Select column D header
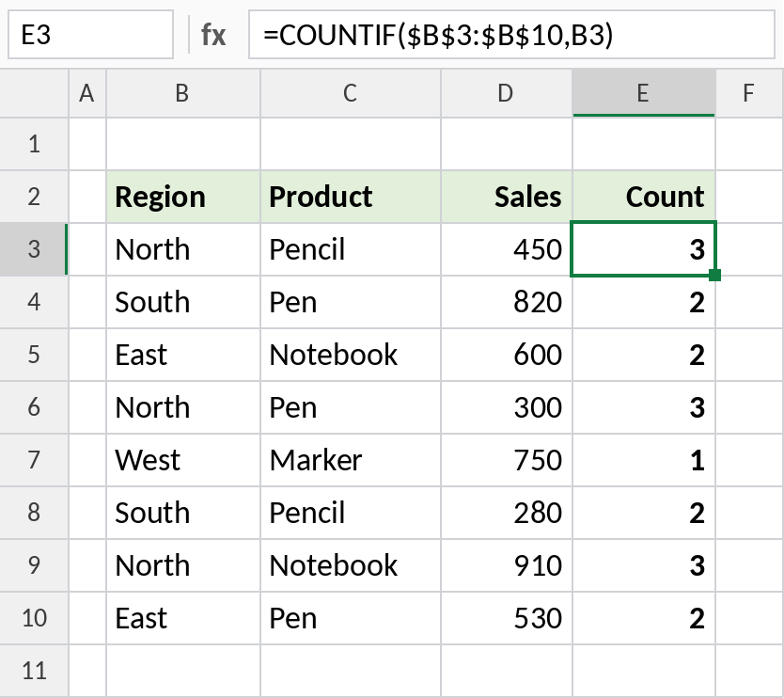This screenshot has width=784, height=698. (507, 93)
